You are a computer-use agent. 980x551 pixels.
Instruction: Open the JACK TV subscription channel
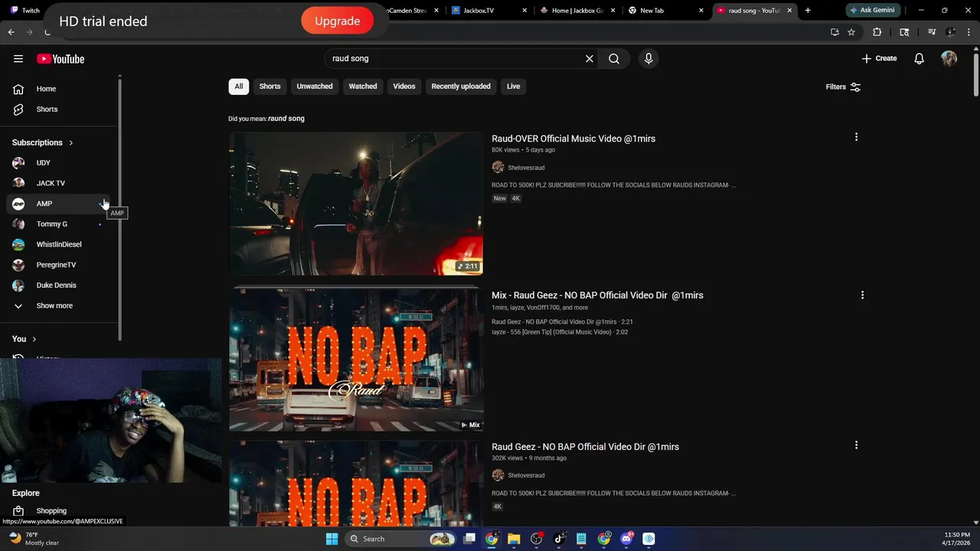(x=60, y=184)
